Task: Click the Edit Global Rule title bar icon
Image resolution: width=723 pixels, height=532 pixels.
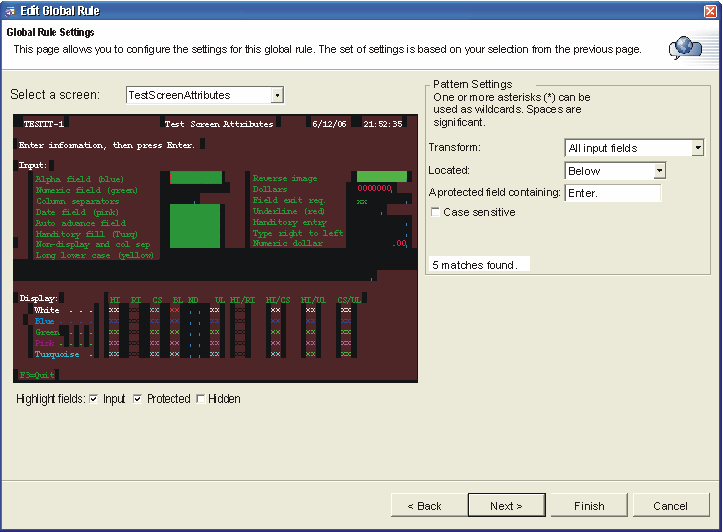Action: pyautogui.click(x=10, y=10)
